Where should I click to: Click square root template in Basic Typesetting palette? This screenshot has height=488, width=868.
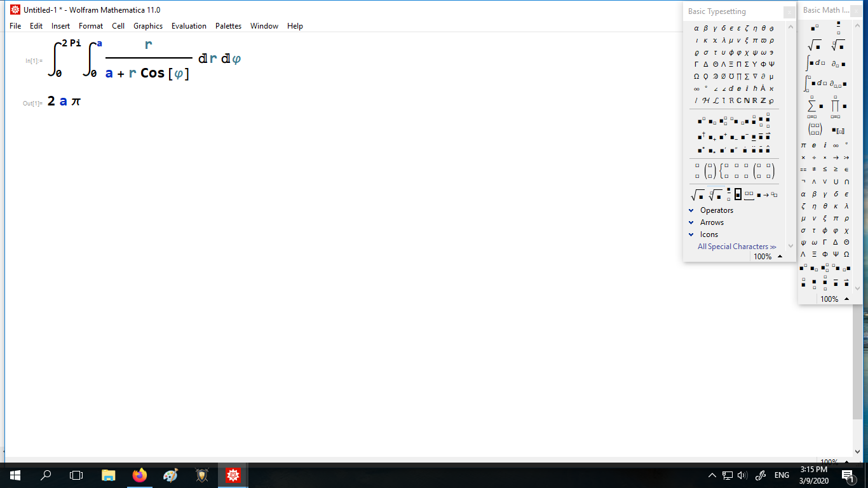pyautogui.click(x=698, y=195)
